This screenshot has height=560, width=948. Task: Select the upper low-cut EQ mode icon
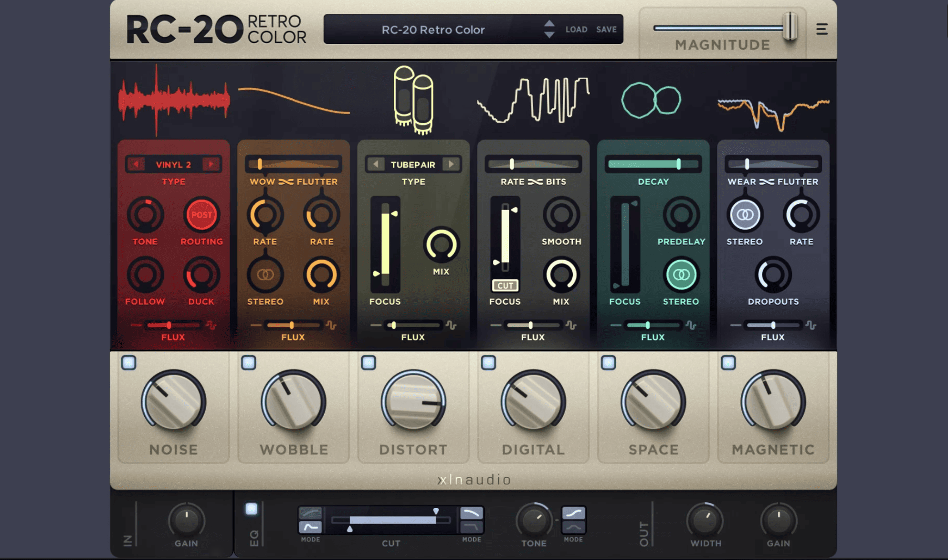click(x=310, y=513)
